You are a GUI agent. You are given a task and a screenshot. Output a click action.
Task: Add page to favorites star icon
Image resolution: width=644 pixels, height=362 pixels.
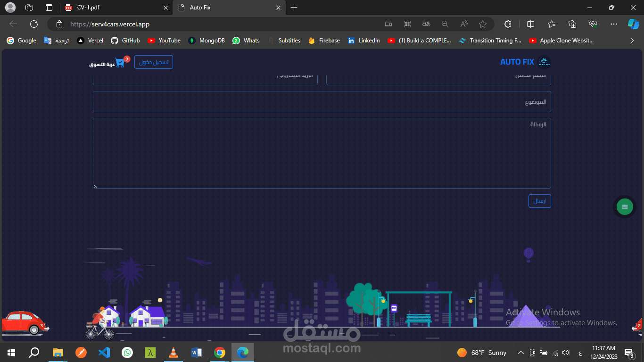pyautogui.click(x=483, y=24)
